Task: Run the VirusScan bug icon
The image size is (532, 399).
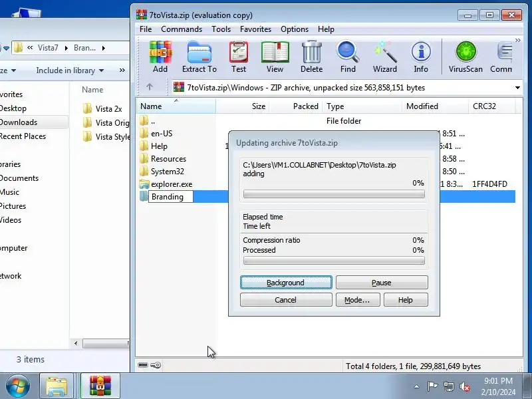Action: pos(465,57)
